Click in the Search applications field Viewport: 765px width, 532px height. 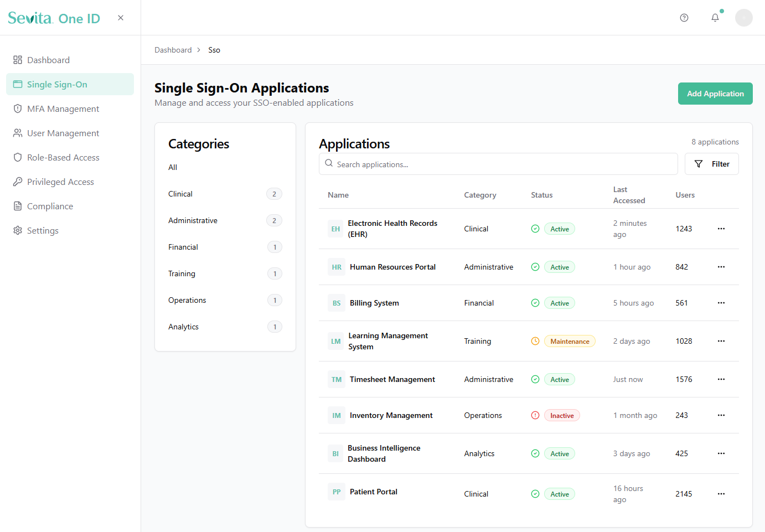498,164
